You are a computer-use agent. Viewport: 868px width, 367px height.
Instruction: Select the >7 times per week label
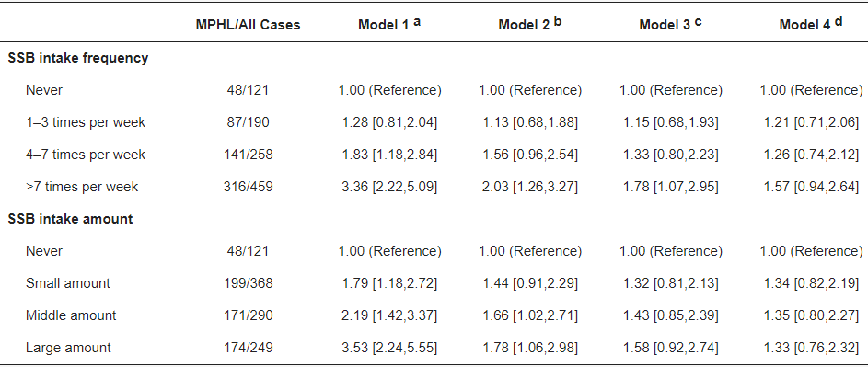(x=82, y=187)
